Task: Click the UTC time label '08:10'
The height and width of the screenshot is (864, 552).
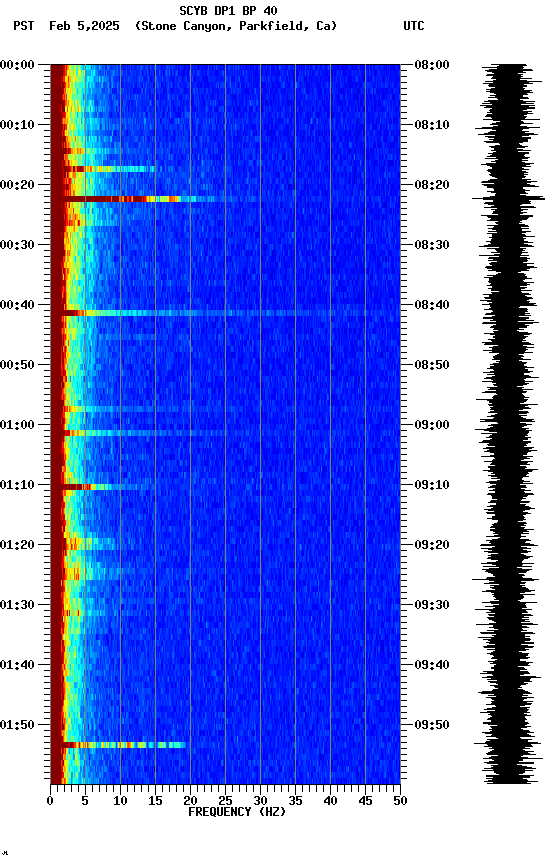Action: tap(432, 125)
